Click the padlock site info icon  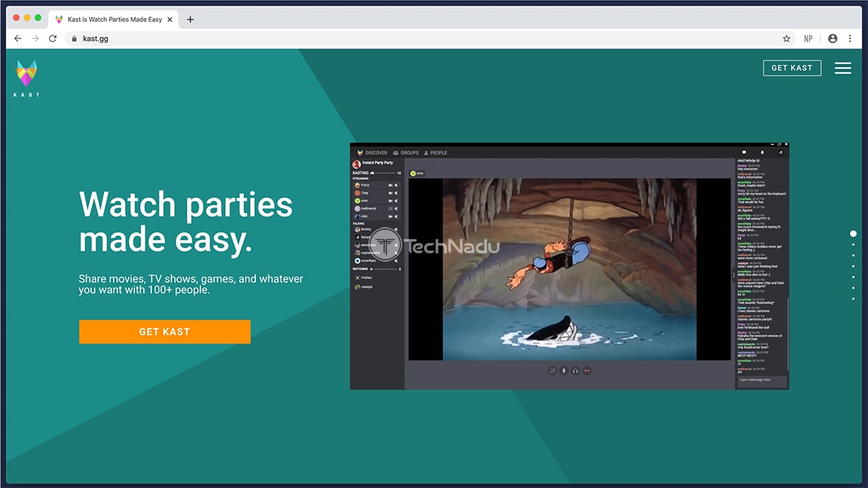[x=74, y=38]
